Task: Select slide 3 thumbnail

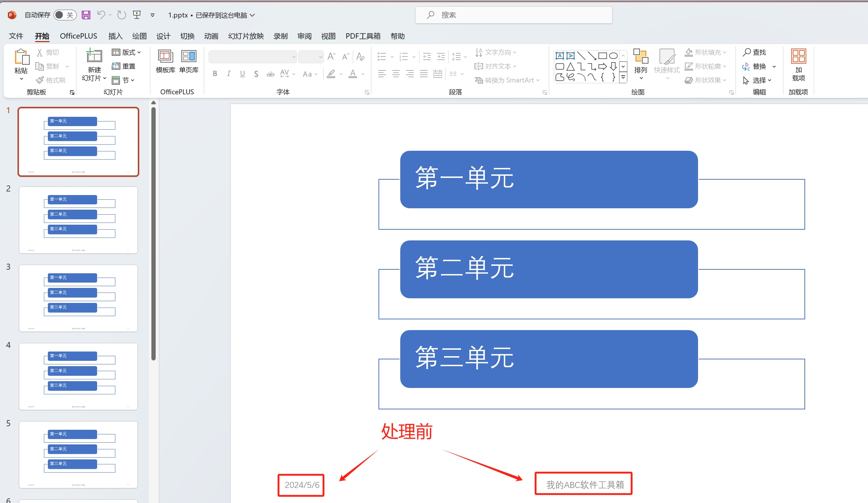Action: coord(78,298)
